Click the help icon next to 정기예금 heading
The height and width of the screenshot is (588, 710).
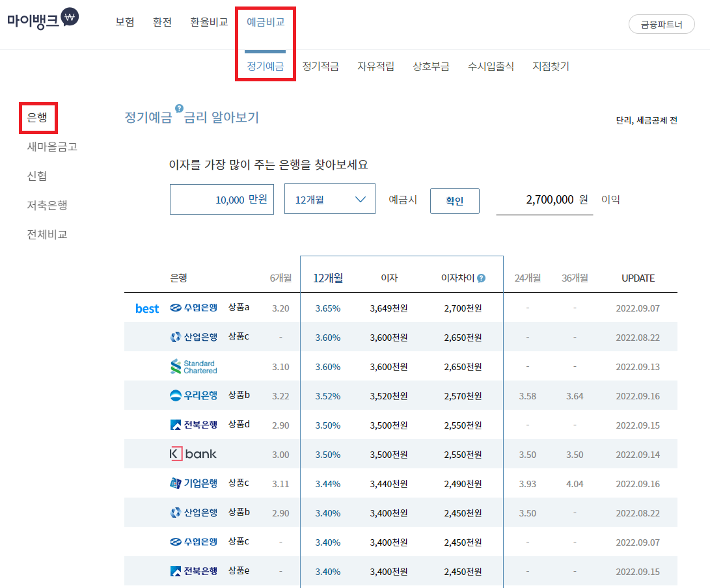click(x=180, y=108)
